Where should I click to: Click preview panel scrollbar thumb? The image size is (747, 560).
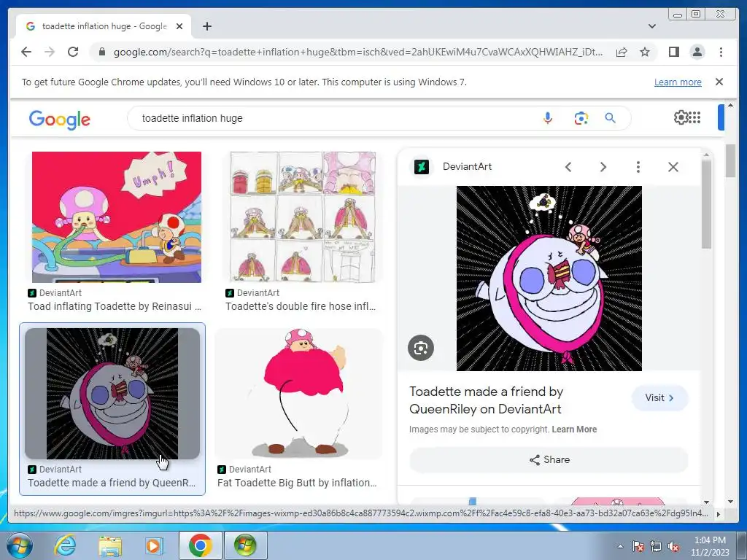706,204
